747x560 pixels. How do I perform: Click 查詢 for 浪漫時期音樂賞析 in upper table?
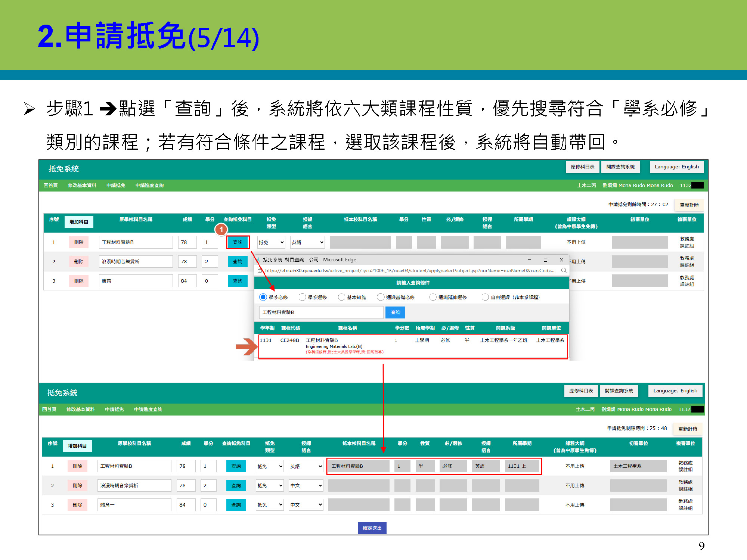(238, 262)
